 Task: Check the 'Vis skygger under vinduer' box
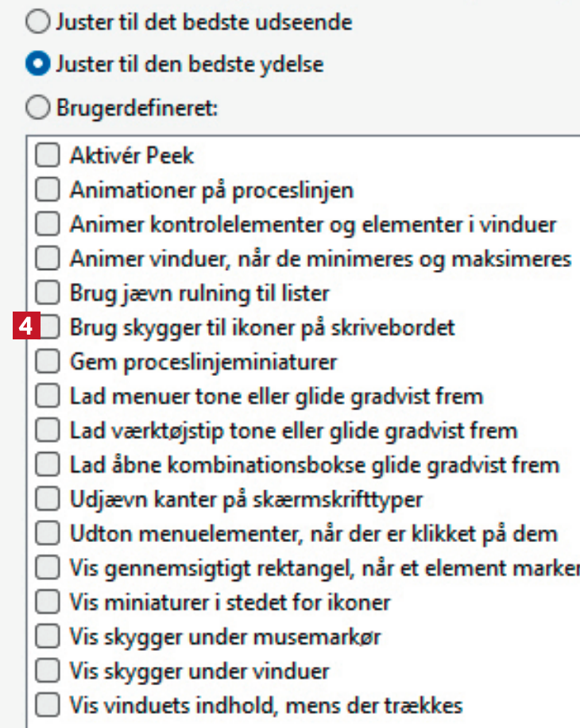tap(48, 672)
